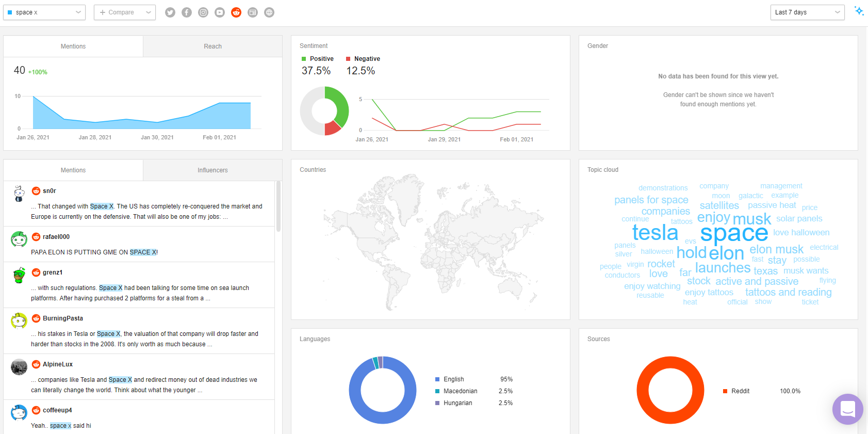This screenshot has width=868, height=434.
Task: Open user sn0r's profile link
Action: coord(50,191)
